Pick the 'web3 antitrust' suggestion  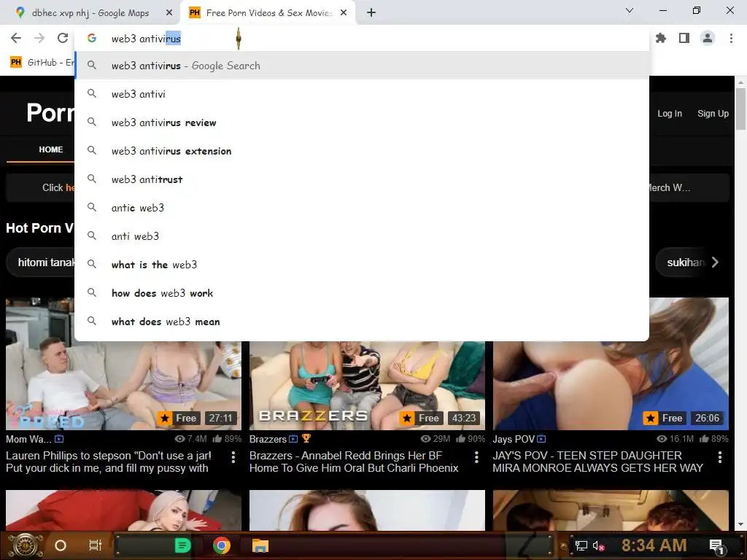[x=362, y=179]
